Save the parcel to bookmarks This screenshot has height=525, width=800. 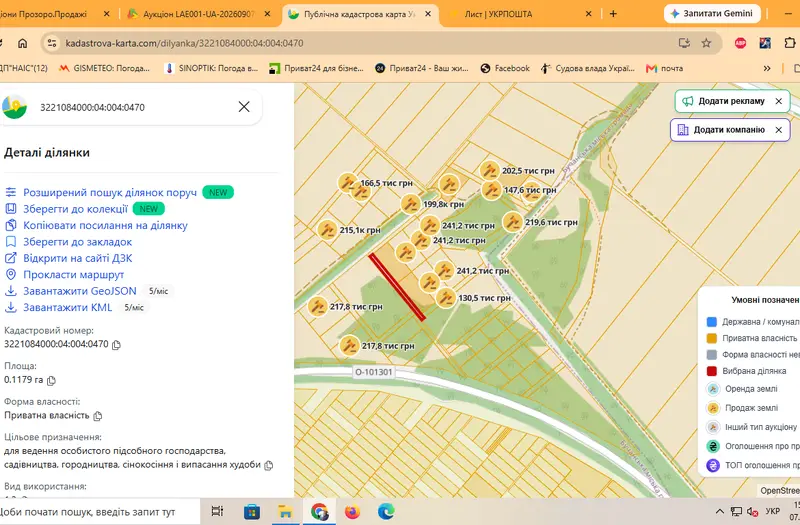coord(77,242)
